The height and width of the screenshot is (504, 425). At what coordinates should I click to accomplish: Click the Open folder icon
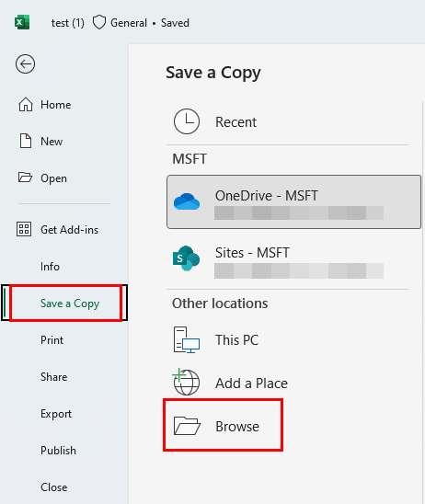click(x=25, y=178)
